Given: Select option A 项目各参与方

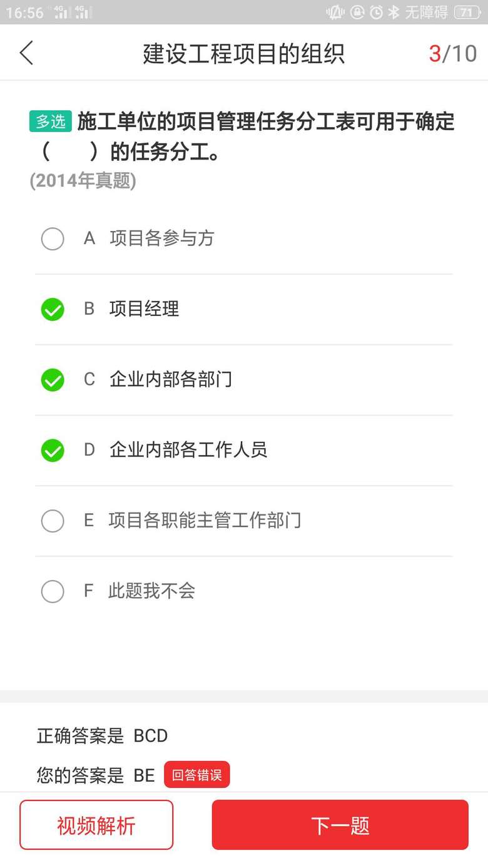Looking at the screenshot, I should (53, 238).
